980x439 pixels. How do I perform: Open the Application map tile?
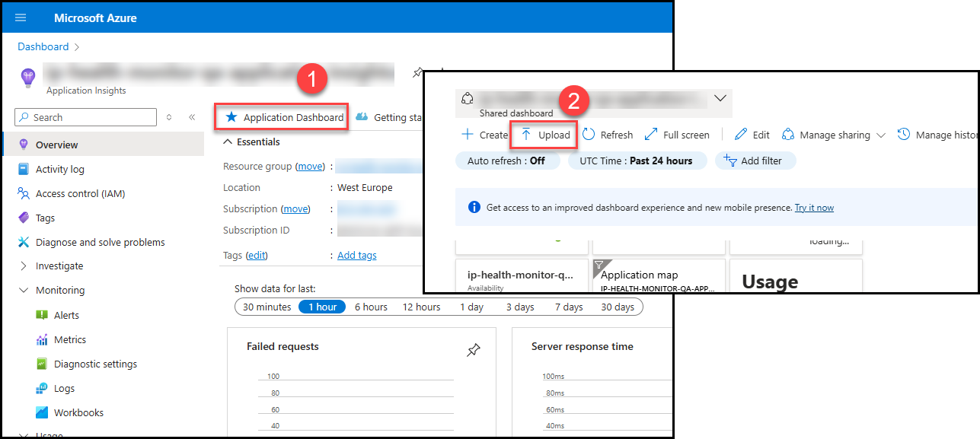[659, 275]
